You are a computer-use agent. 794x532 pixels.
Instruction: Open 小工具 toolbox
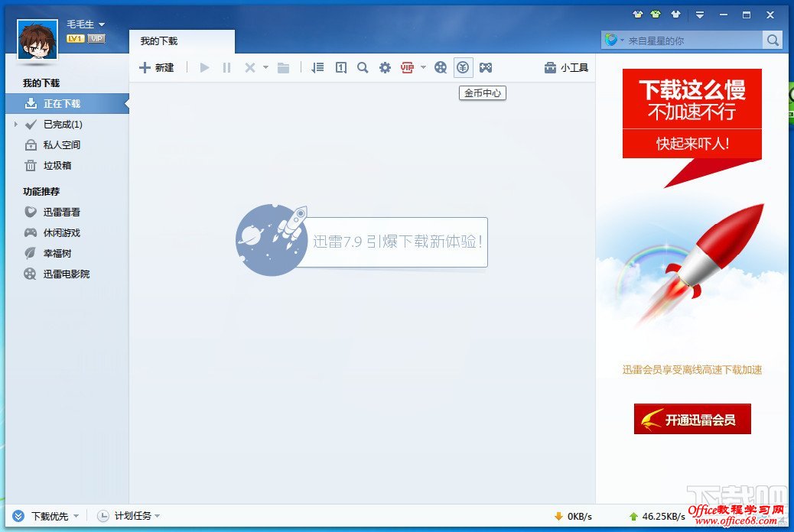click(566, 67)
